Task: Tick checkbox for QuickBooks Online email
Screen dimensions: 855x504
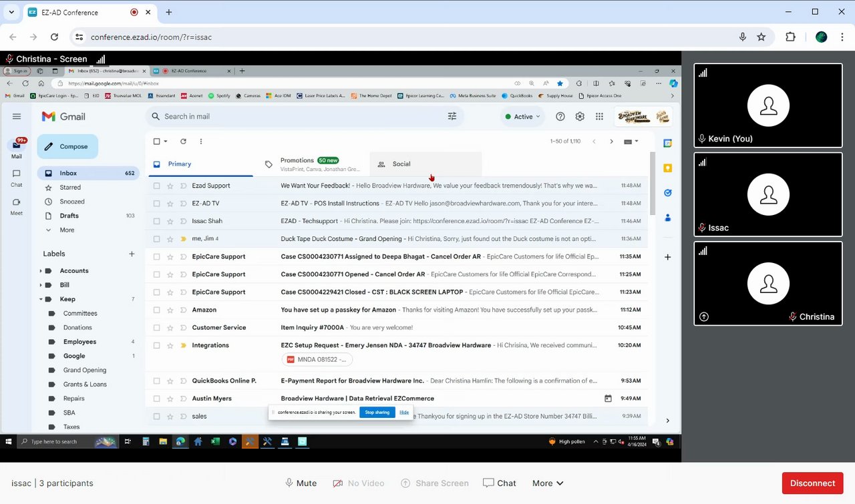Action: tap(157, 381)
